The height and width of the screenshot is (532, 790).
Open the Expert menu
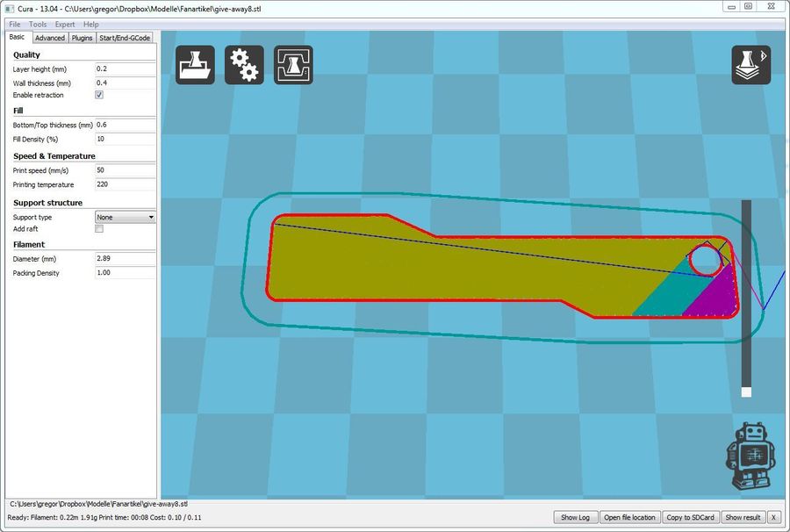[64, 24]
